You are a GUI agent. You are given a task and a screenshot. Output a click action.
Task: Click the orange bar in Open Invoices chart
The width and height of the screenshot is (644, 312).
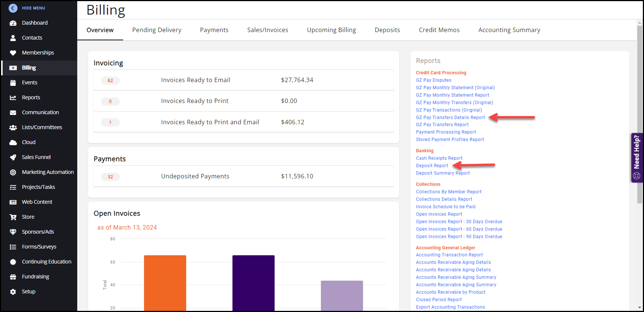(165, 283)
